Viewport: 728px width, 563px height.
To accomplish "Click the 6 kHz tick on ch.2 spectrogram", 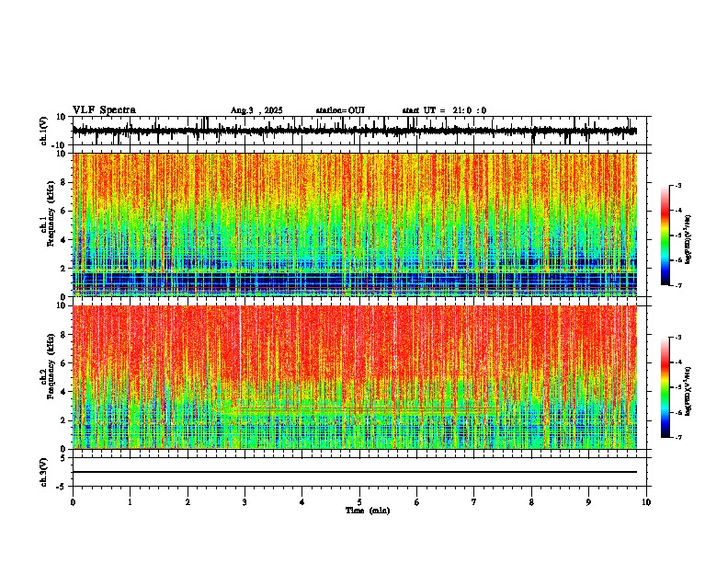I will (64, 362).
